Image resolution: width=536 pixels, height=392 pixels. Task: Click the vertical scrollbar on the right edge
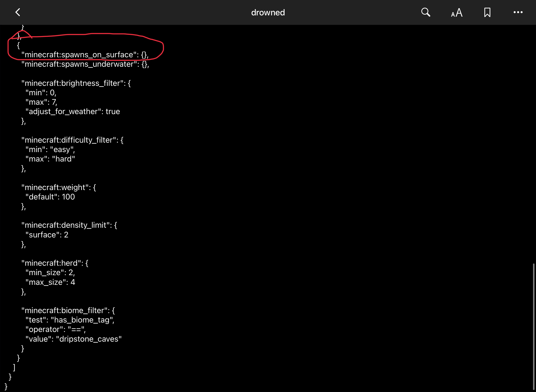[x=533, y=326]
